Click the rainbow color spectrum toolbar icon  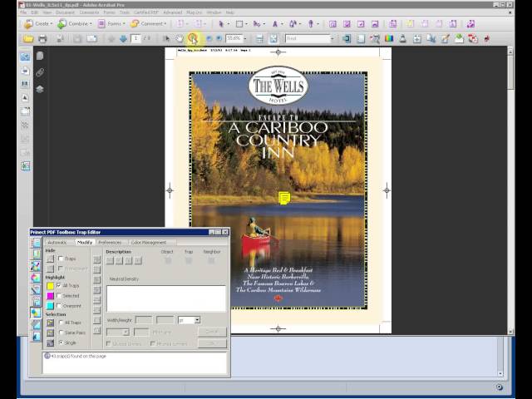(389, 38)
